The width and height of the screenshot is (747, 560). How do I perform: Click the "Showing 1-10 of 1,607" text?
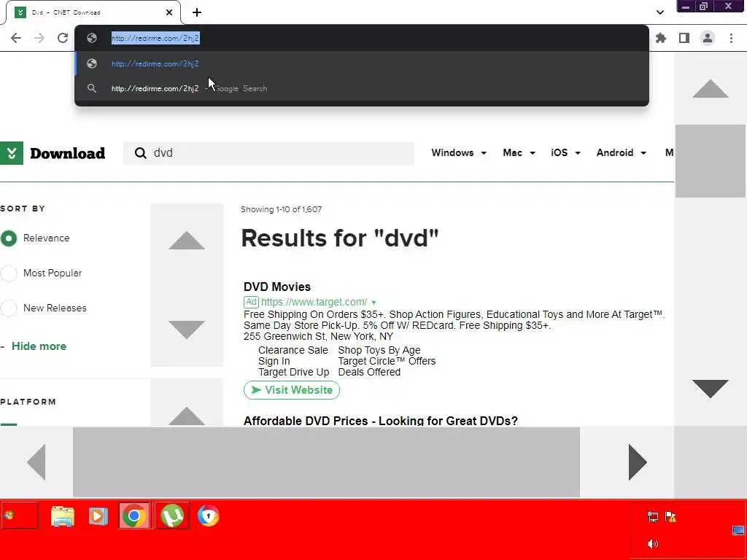(281, 209)
